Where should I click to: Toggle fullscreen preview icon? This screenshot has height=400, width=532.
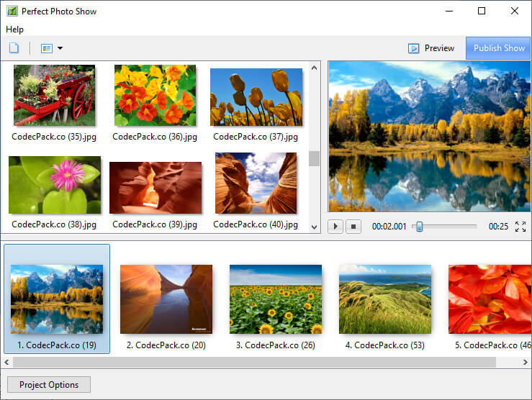[x=520, y=227]
